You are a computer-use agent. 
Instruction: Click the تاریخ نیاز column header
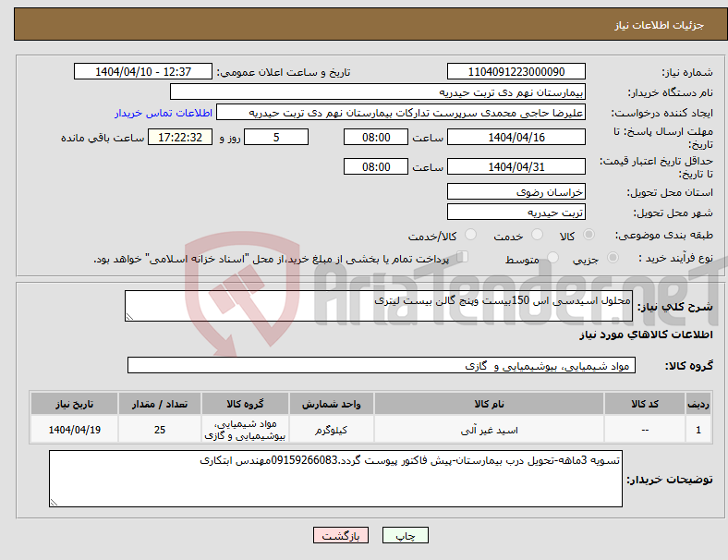[74, 404]
